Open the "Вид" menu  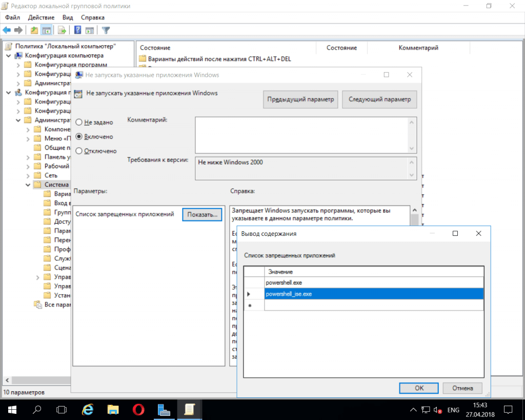(68, 18)
